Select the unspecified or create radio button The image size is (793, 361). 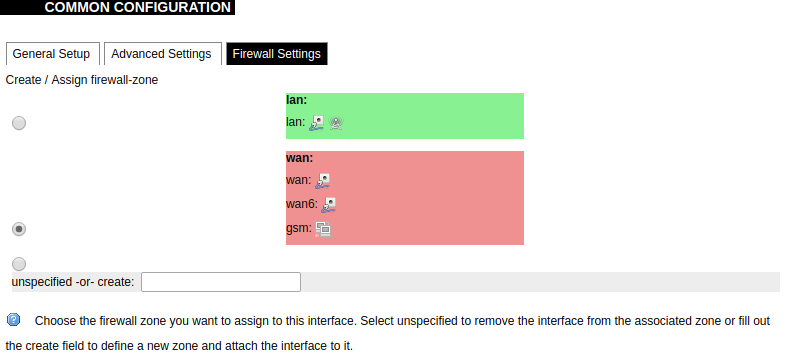coord(19,263)
